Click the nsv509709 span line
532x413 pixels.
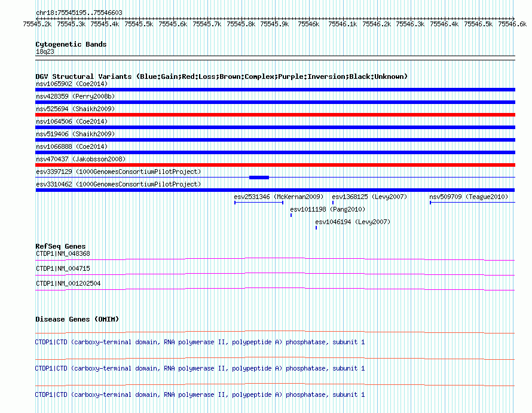[x=473, y=203]
